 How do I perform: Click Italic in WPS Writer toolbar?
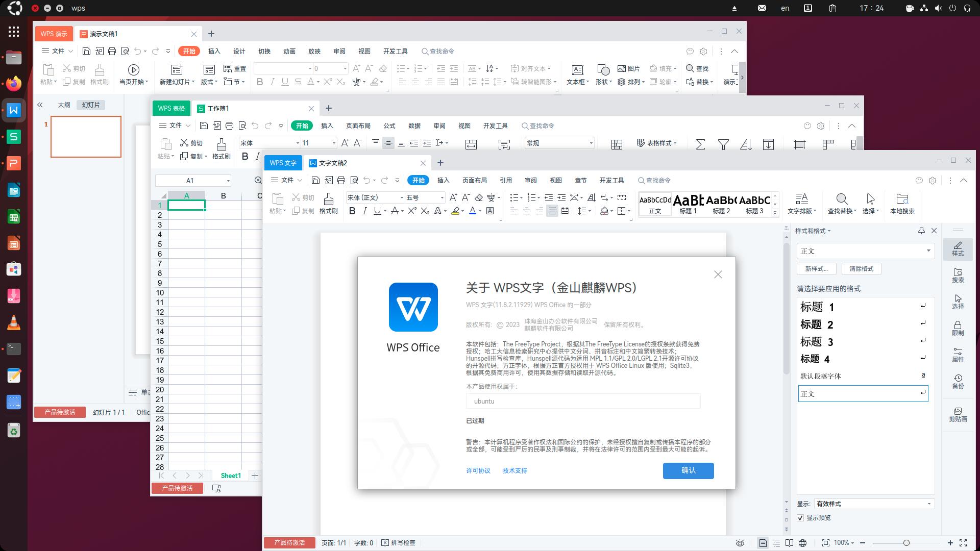pos(364,211)
